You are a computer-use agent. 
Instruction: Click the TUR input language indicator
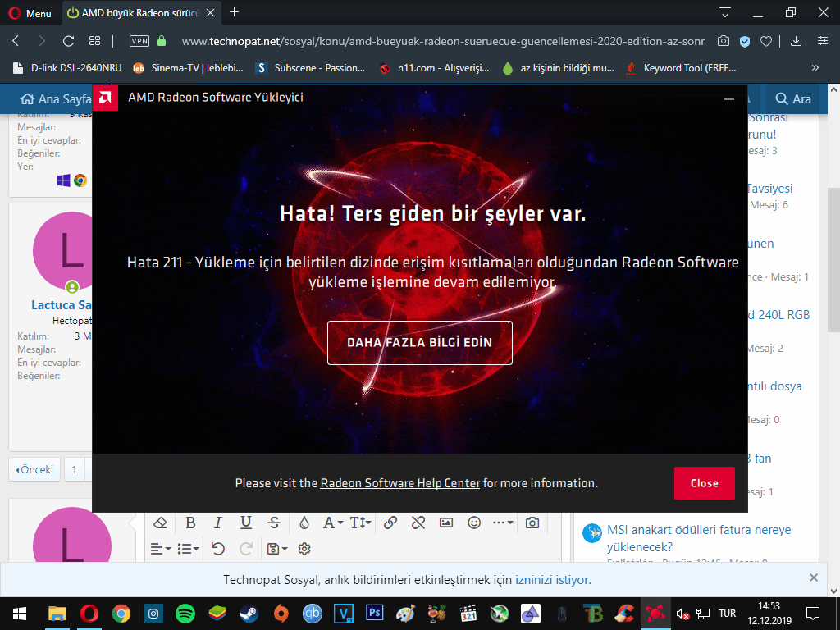pos(727,614)
